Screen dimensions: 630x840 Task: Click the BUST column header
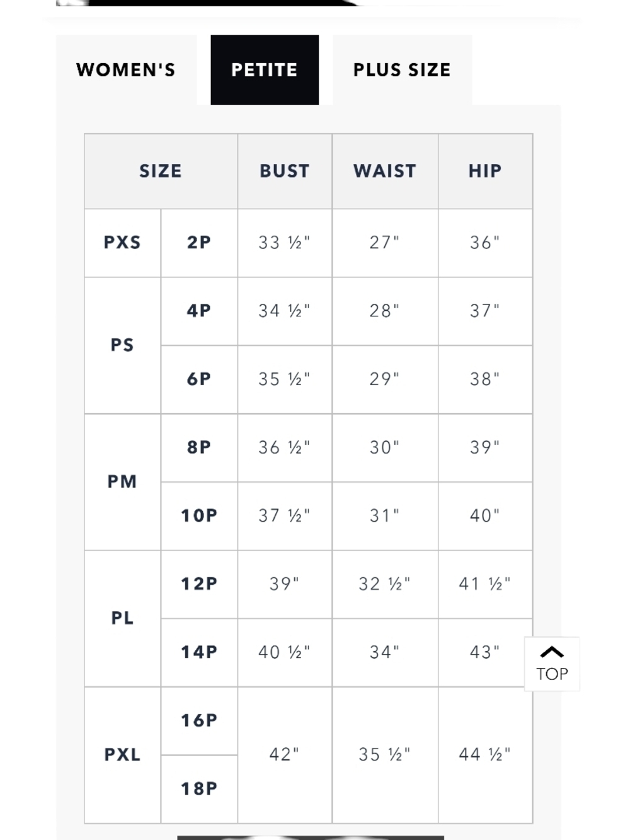tap(285, 171)
